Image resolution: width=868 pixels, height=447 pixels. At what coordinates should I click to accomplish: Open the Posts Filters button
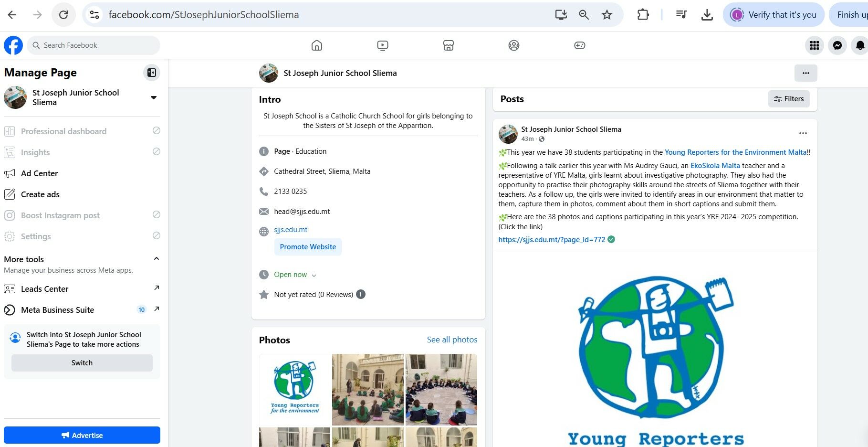[788, 99]
